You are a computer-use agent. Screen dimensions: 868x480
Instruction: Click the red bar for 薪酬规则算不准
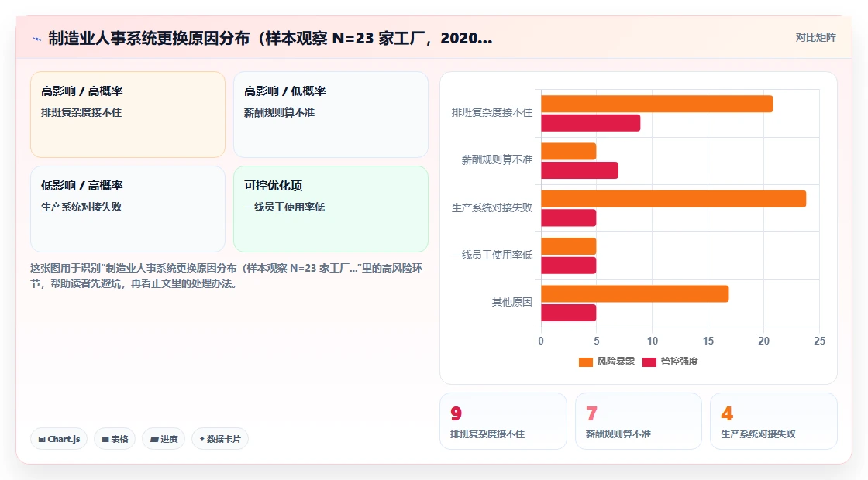pyautogui.click(x=580, y=170)
